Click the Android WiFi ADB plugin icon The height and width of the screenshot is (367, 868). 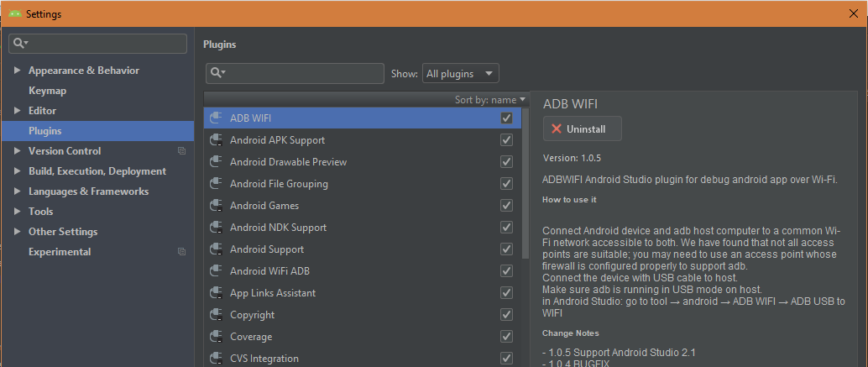[216, 270]
